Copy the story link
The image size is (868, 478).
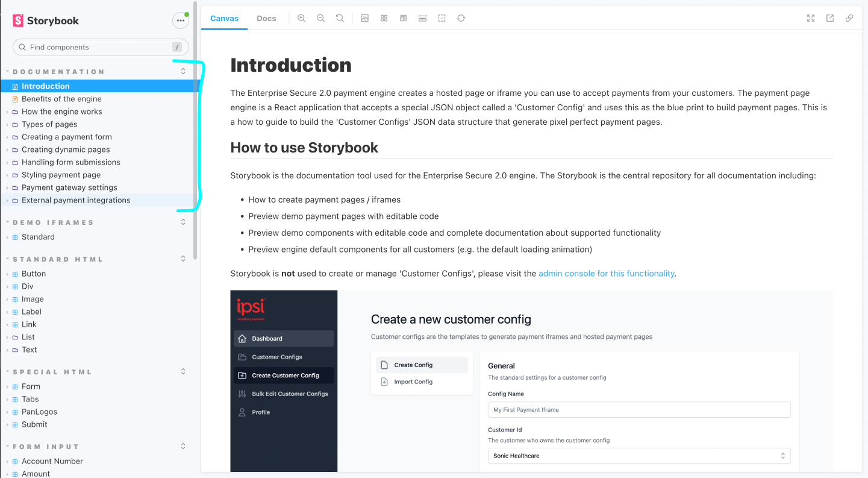click(849, 18)
